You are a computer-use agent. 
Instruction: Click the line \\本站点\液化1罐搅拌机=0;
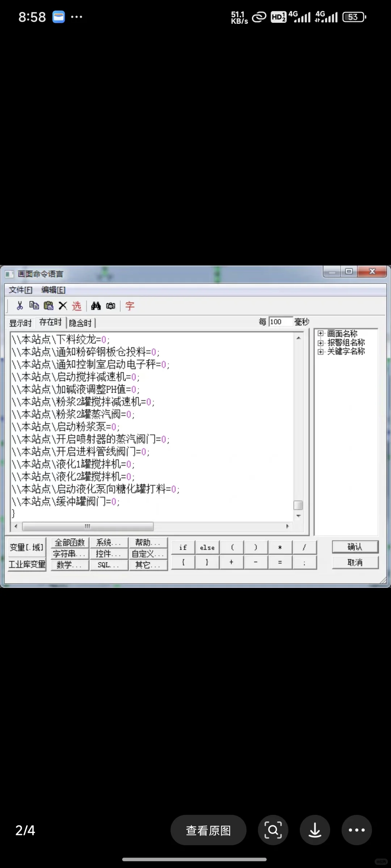coord(73,464)
